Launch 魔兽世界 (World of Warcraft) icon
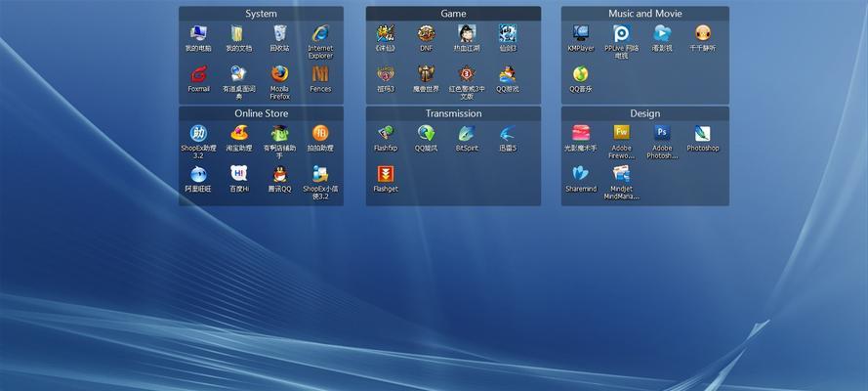 pos(427,74)
